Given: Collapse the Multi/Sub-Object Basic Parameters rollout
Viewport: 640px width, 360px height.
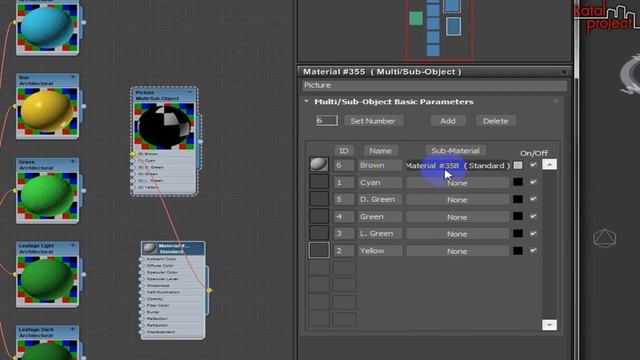Looking at the screenshot, I should coord(307,101).
